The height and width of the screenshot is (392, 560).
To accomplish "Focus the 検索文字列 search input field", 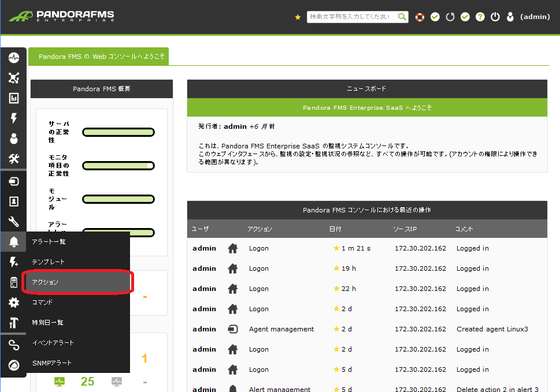I will (352, 17).
